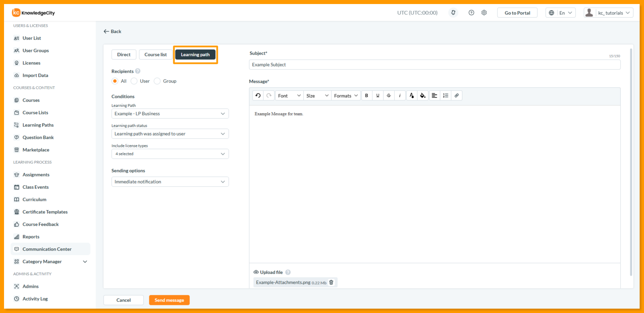Viewport: 644px width, 313px height.
Task: Click the insert link icon
Action: (x=457, y=96)
